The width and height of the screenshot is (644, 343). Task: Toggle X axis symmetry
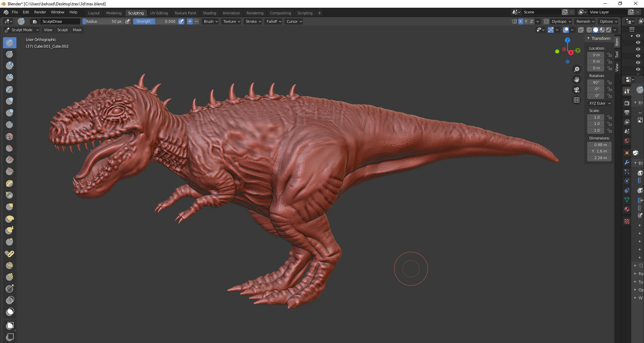pos(520,21)
